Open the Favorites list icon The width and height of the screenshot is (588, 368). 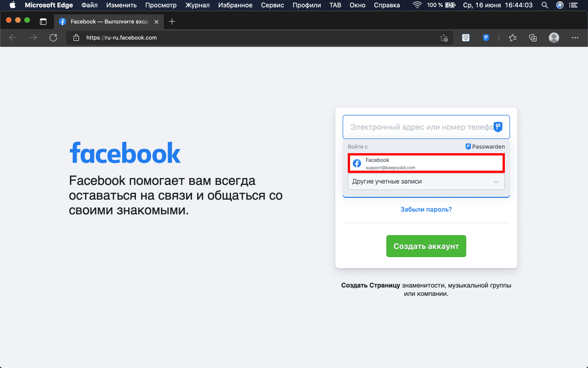(x=513, y=38)
